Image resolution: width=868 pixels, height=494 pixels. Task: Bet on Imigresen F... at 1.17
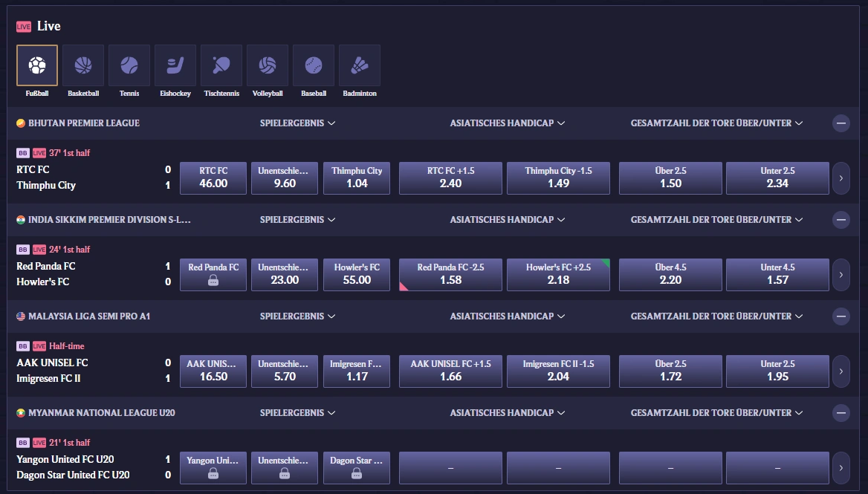coord(357,371)
